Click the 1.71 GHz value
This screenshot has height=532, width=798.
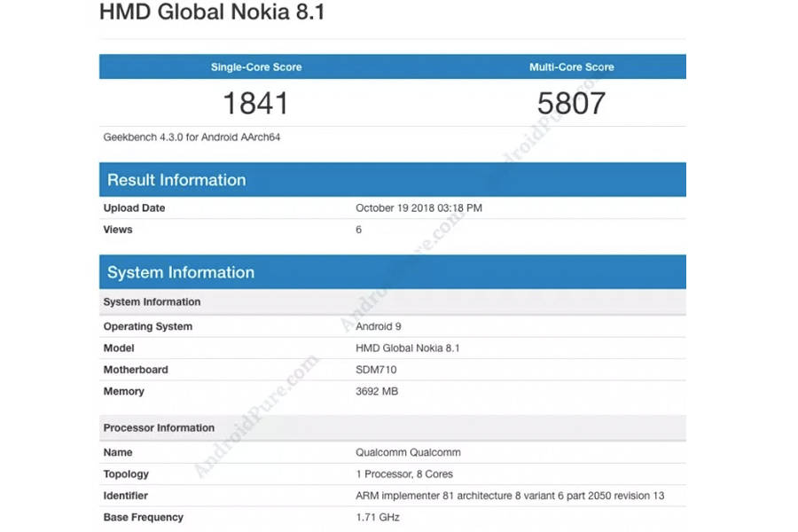378,517
